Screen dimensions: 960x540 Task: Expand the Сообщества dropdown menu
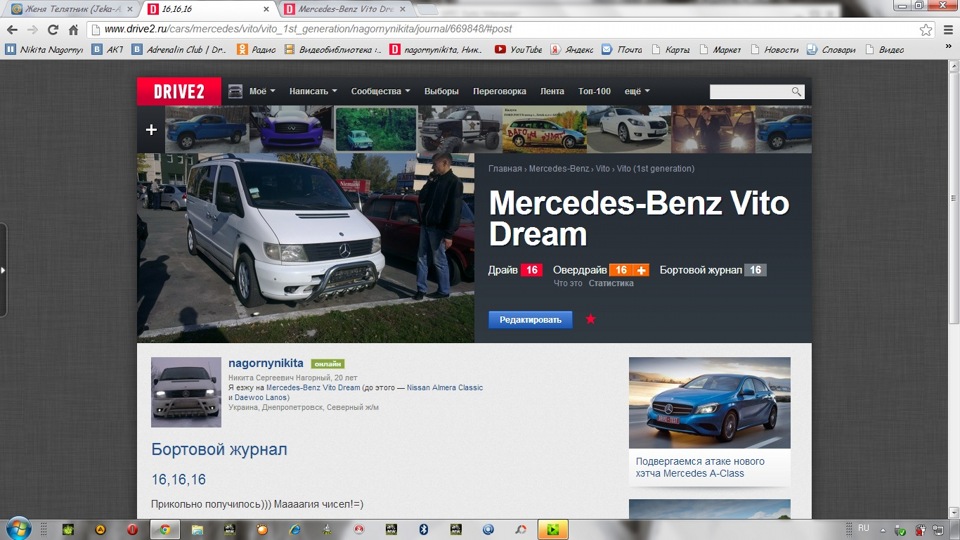click(x=380, y=91)
